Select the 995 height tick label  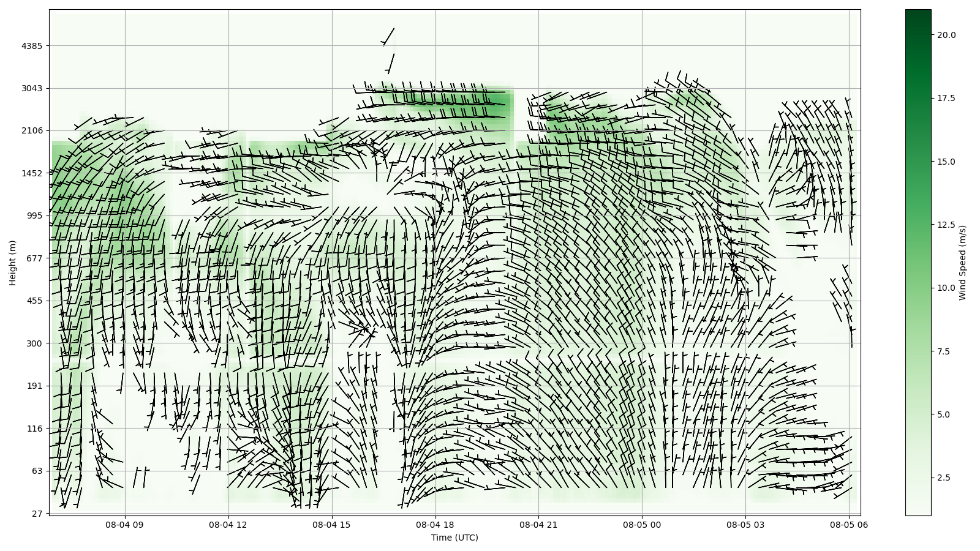tap(34, 216)
